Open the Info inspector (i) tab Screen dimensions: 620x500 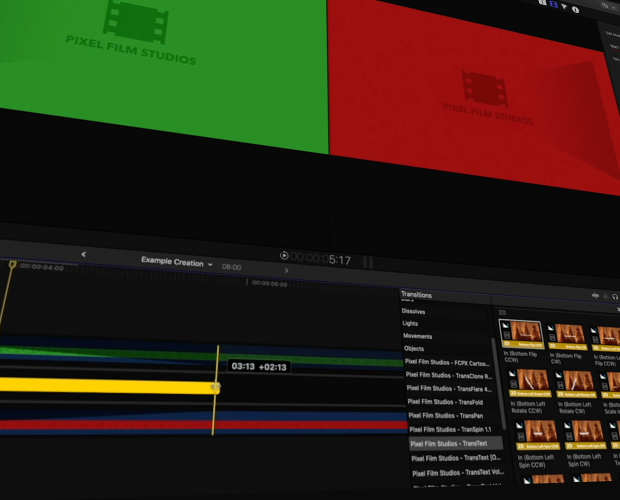coord(575,10)
